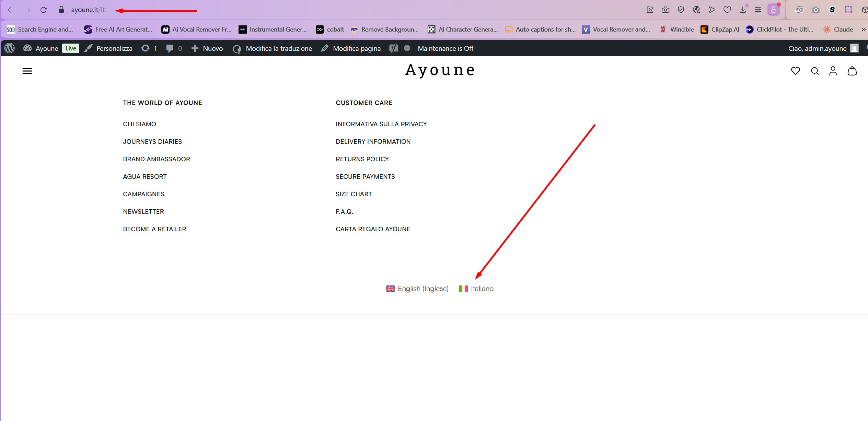Screen dimensions: 868x421
Task: Open the CHI SIAMO link
Action: (140, 124)
